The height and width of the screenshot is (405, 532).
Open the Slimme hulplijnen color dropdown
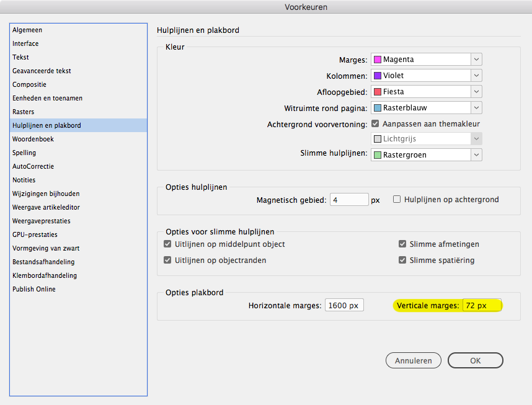click(x=476, y=155)
